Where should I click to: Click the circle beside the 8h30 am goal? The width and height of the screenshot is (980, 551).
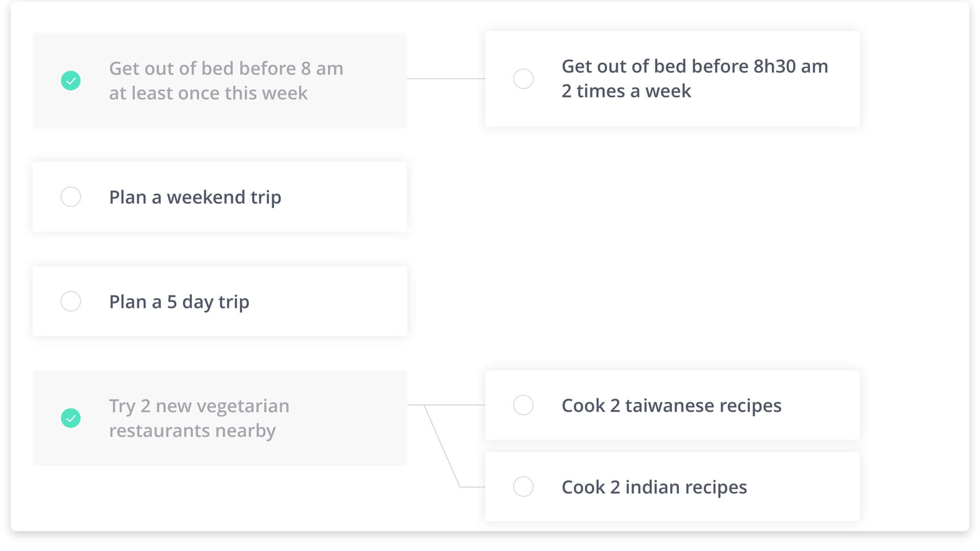tap(523, 79)
